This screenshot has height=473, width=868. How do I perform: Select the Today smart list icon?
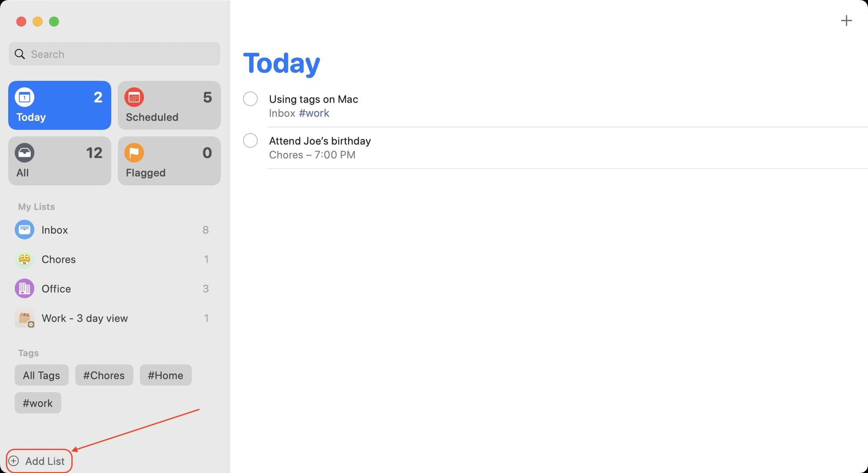[x=24, y=96]
